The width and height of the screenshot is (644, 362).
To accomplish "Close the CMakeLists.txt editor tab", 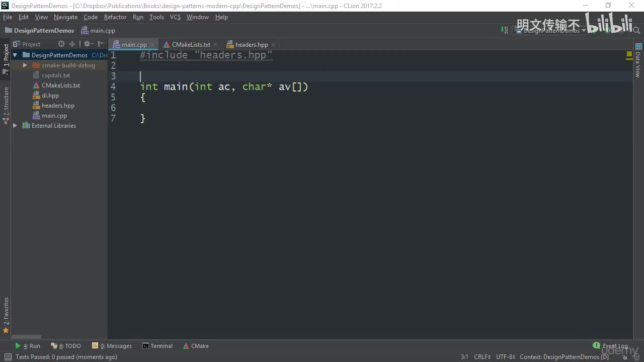I will [x=215, y=45].
